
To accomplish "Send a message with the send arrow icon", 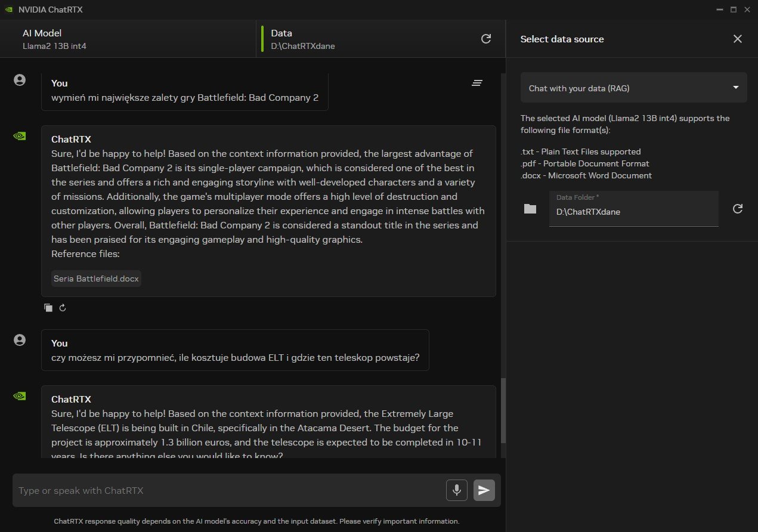I will [x=484, y=490].
